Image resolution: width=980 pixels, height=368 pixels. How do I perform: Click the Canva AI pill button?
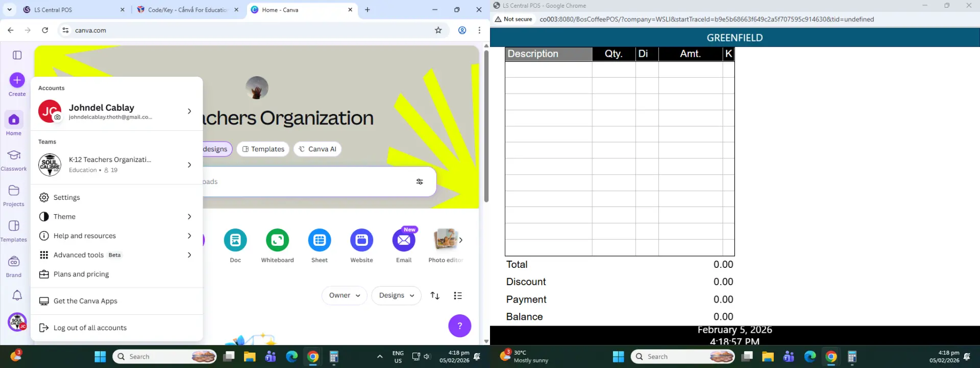point(317,149)
